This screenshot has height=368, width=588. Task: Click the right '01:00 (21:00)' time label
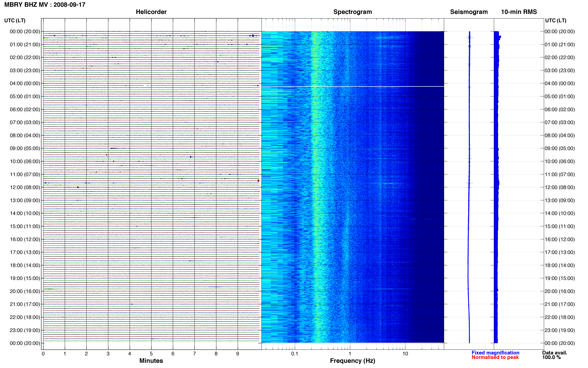(560, 45)
